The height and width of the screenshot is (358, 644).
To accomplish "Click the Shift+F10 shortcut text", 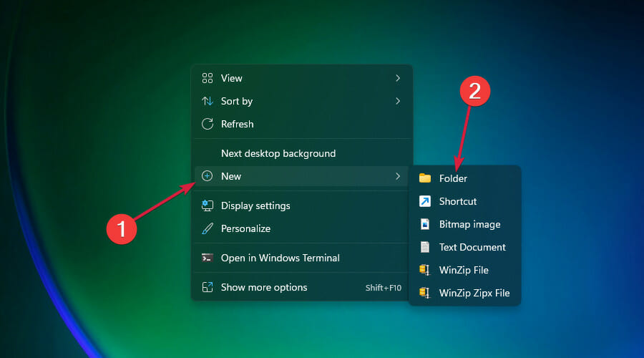I will (384, 288).
